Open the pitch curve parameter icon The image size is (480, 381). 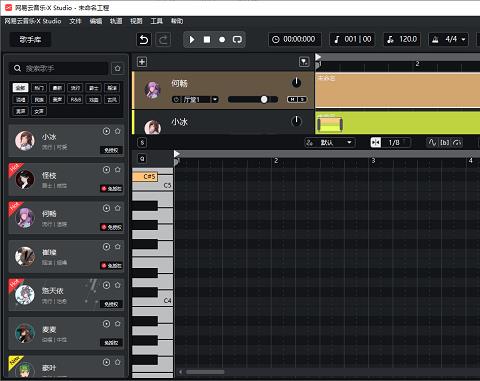(432, 143)
